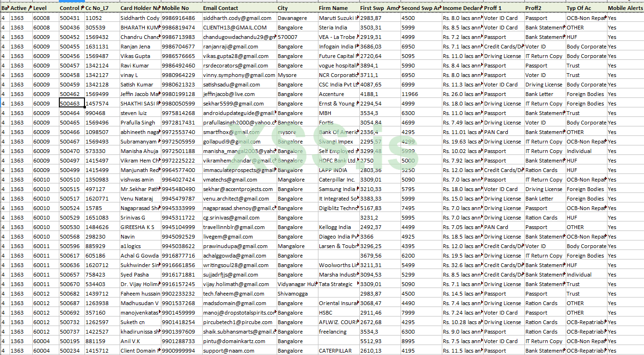644x355 pixels.
Task: Select the name cell "steven luiz"
Action: [140, 113]
